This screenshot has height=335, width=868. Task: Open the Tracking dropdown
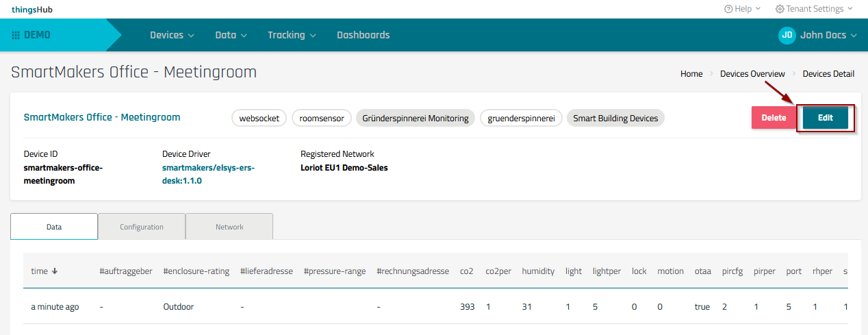click(291, 36)
